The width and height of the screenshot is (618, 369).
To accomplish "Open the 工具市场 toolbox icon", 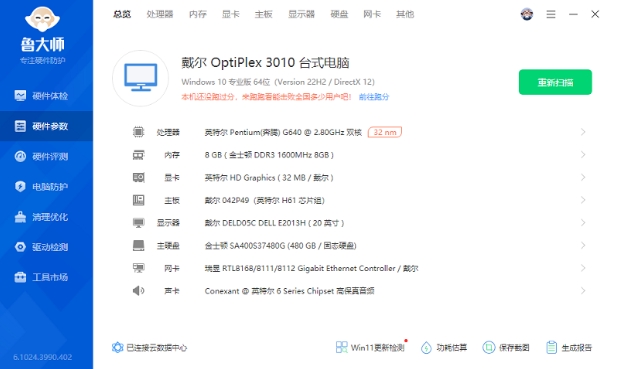I will pos(20,277).
